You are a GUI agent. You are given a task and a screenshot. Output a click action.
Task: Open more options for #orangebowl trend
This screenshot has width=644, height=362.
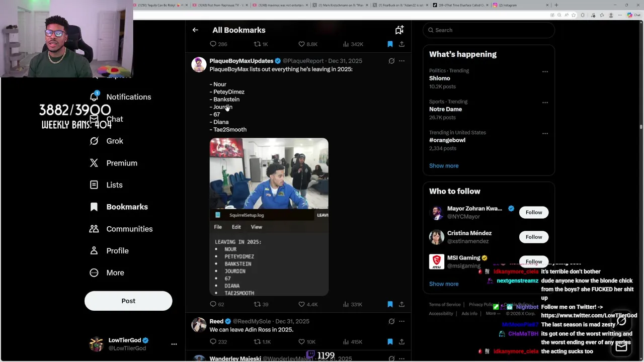545,133
